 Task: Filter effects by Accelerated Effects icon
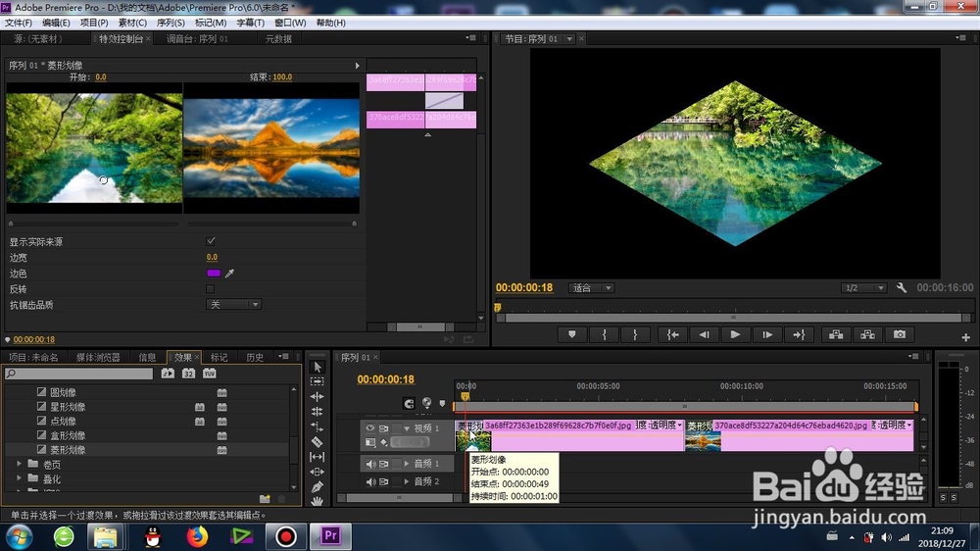pos(168,374)
